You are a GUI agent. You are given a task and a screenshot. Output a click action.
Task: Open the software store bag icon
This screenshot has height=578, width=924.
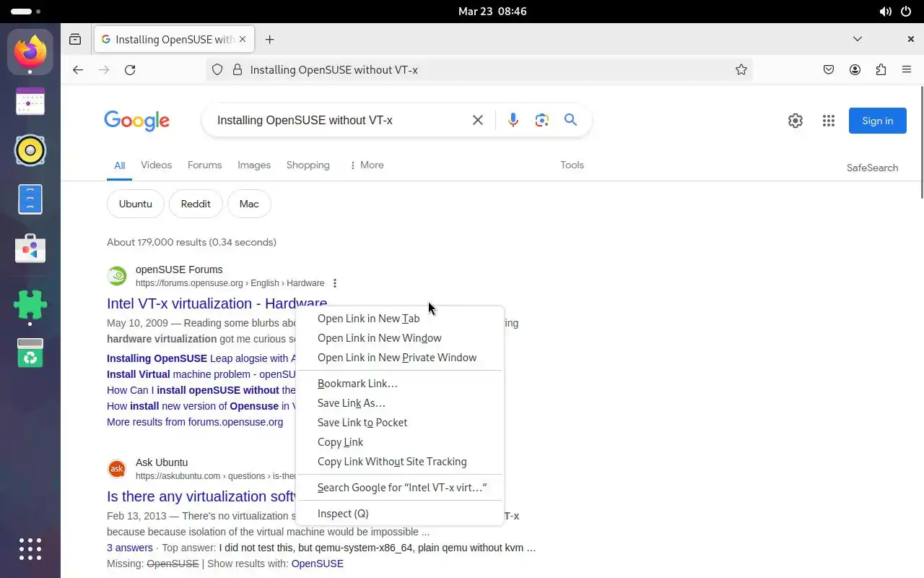point(30,249)
